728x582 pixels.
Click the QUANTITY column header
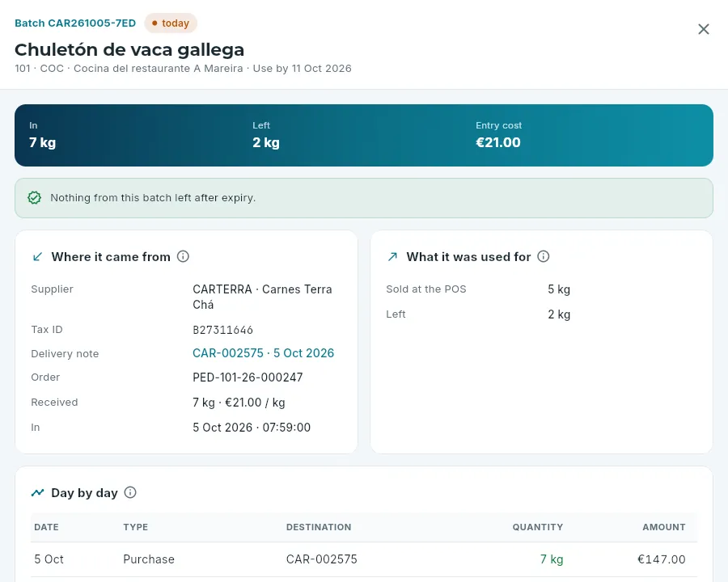[538, 527]
